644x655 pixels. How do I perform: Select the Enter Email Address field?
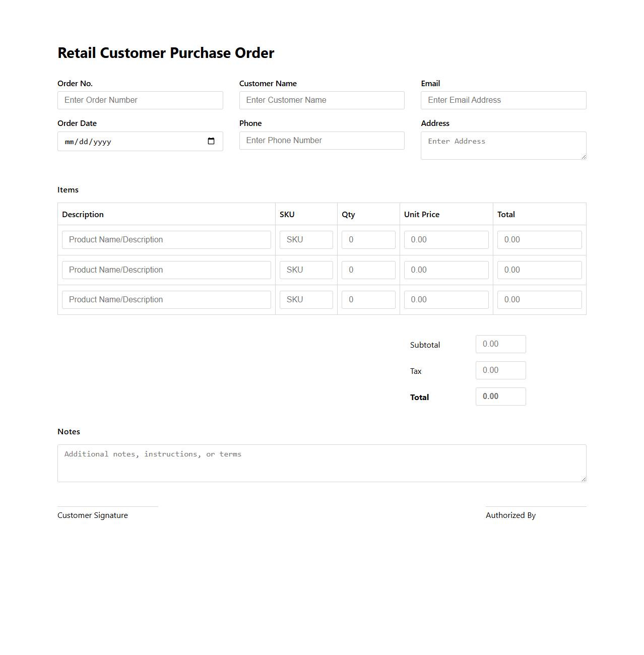[x=502, y=100]
